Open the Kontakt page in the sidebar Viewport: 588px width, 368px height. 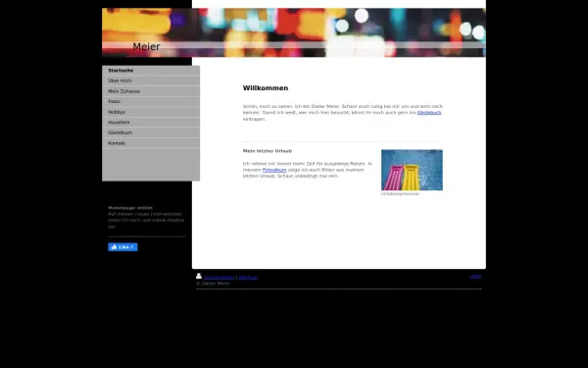tap(151, 143)
